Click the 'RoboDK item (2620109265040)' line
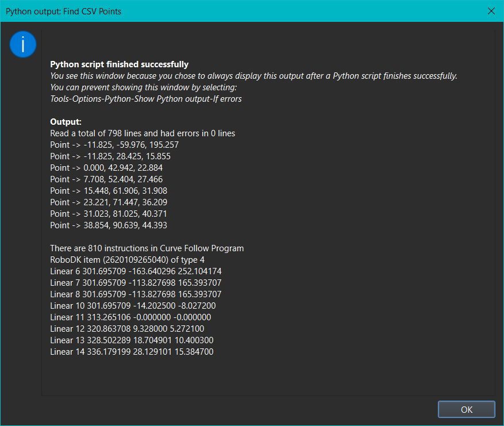The width and height of the screenshot is (504, 426). pos(127,260)
